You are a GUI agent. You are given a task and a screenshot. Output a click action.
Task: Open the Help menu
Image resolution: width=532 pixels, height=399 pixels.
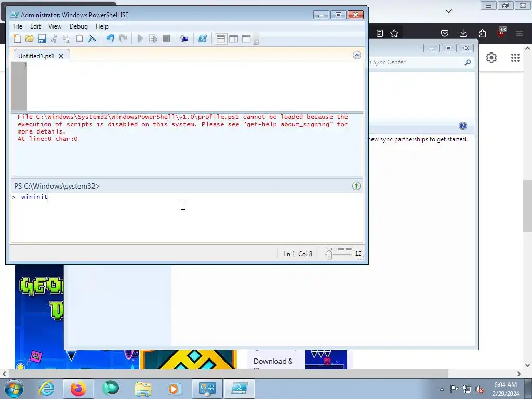102,26
